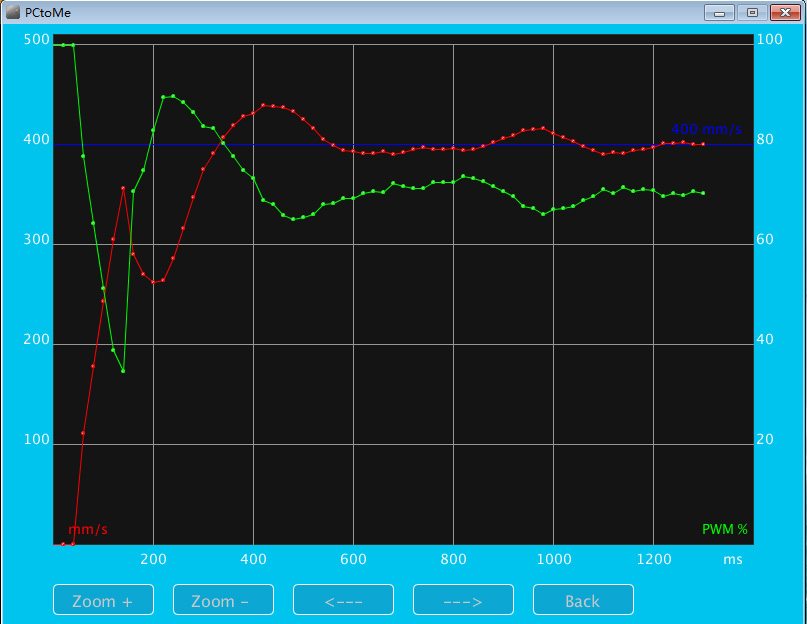The image size is (807, 624).
Task: Click the PCtoMe title text
Action: pyautogui.click(x=48, y=13)
